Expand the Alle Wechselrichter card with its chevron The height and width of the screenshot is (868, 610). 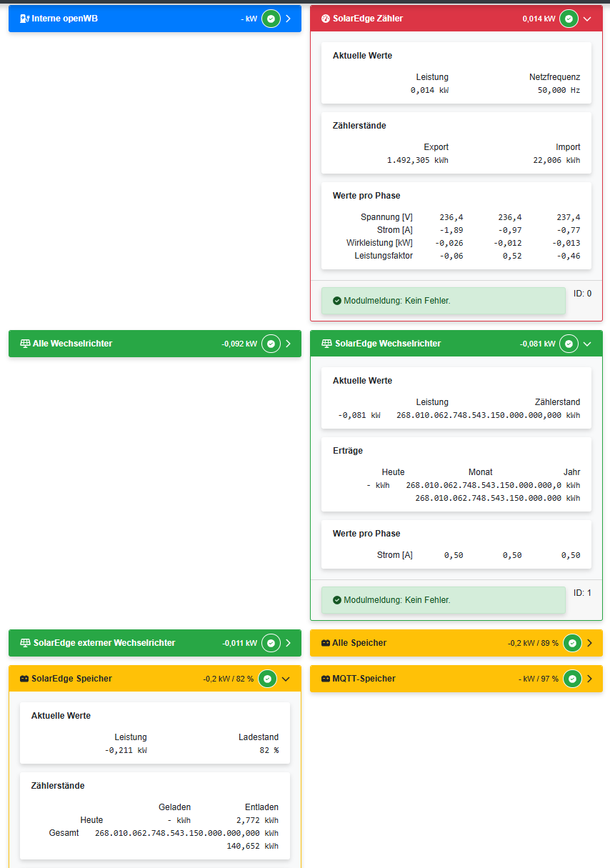click(x=289, y=344)
